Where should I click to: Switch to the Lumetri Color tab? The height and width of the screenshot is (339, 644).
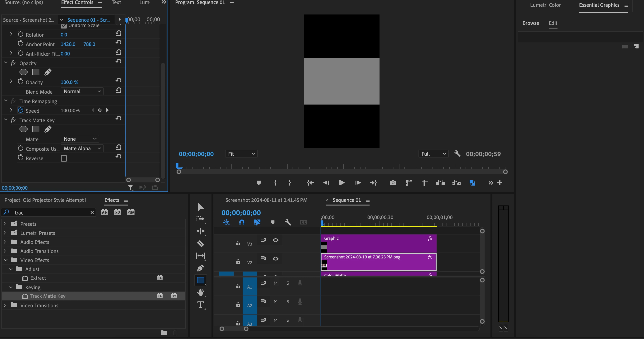click(x=545, y=5)
